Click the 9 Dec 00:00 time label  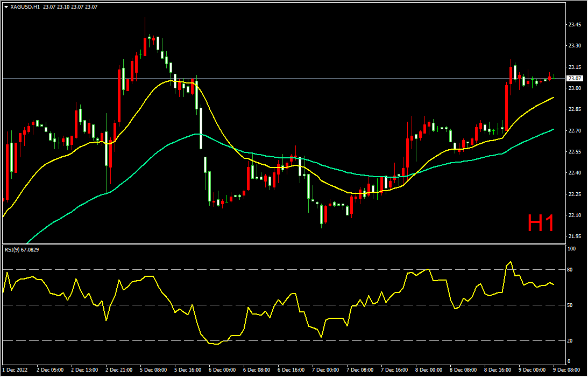tap(533, 370)
